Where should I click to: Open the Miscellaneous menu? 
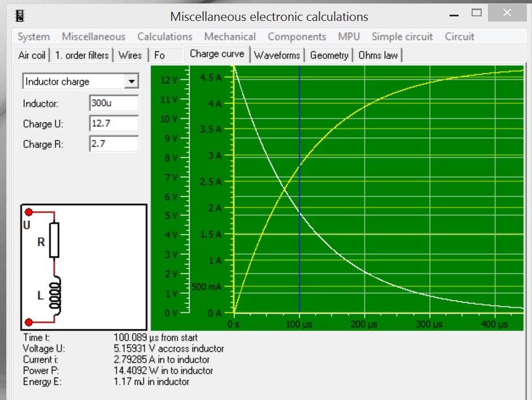[x=94, y=37]
